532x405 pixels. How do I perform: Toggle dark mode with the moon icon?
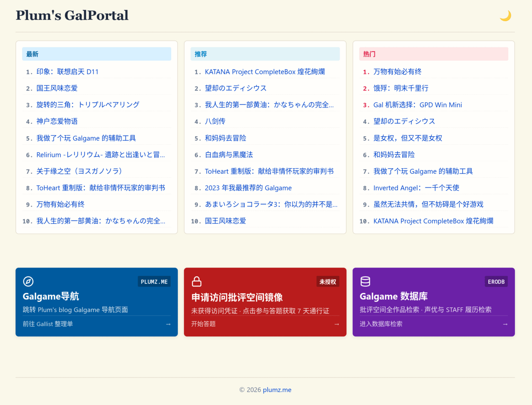(505, 16)
